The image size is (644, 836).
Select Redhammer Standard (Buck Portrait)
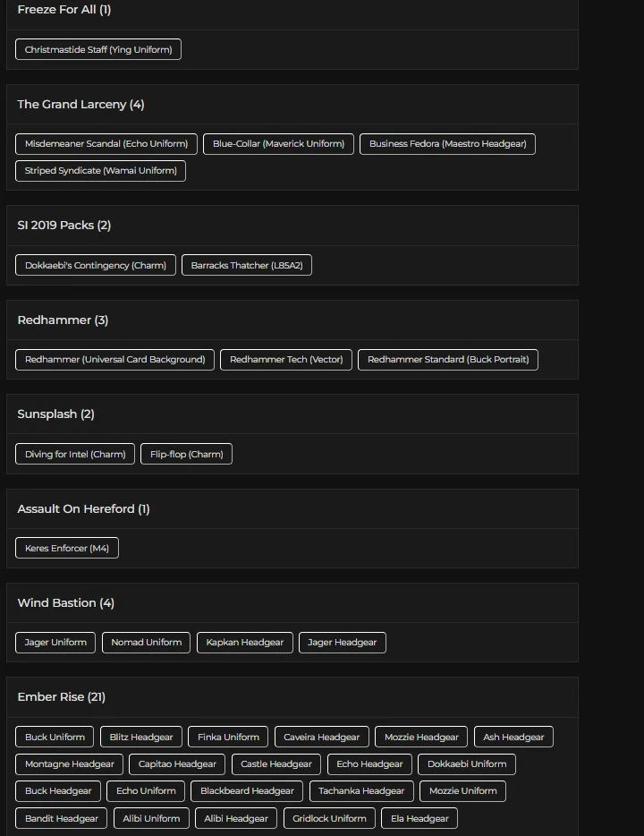pyautogui.click(x=448, y=359)
